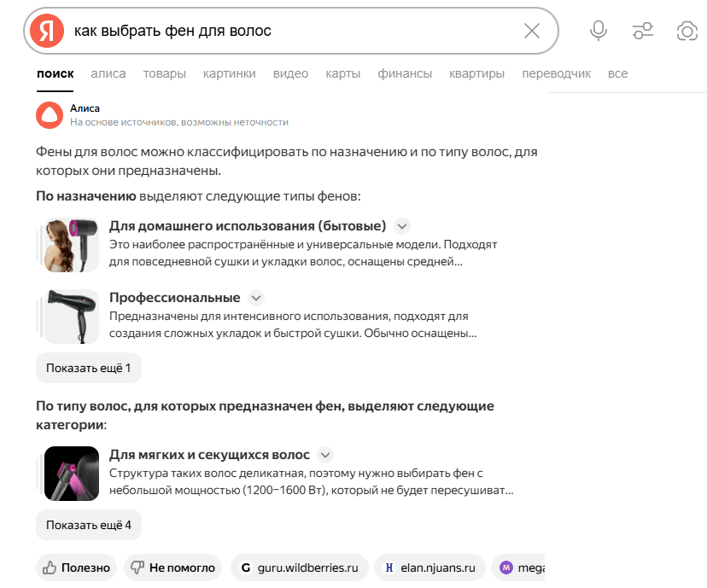Click Показать ещё 4 button

89,525
